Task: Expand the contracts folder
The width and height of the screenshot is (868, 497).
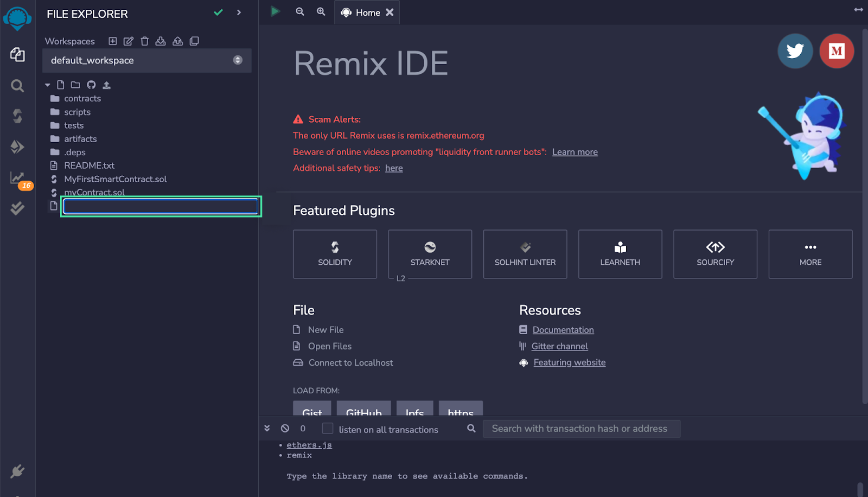Action: (82, 98)
